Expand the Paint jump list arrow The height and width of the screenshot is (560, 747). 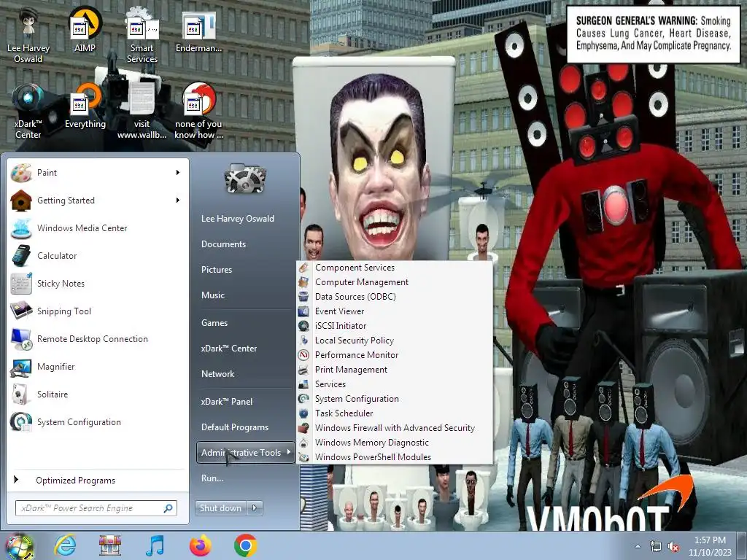178,172
